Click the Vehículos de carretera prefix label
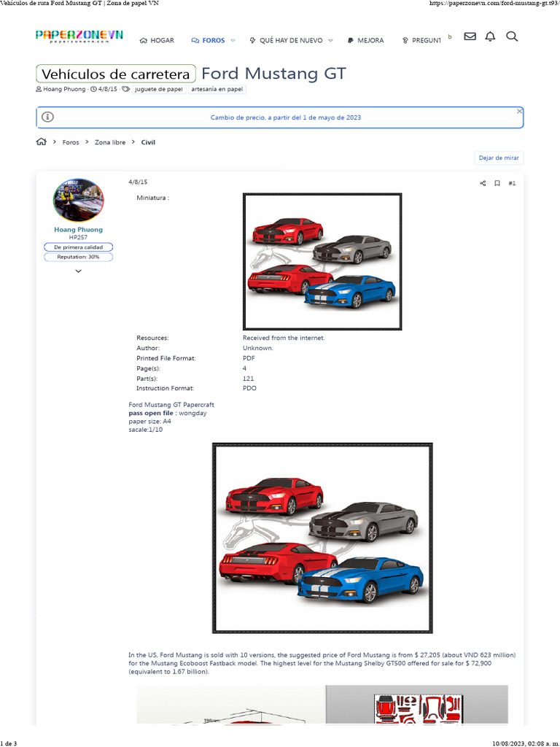Screen dimensions: 560x747 click(116, 74)
